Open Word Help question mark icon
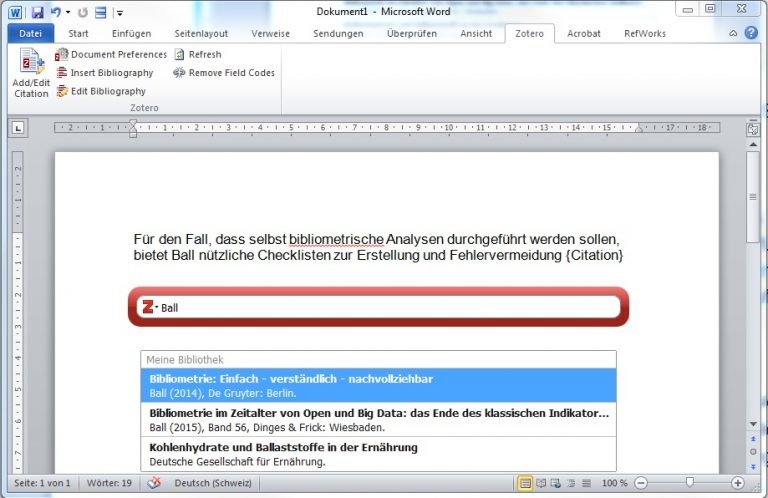768x498 pixels. [x=751, y=33]
